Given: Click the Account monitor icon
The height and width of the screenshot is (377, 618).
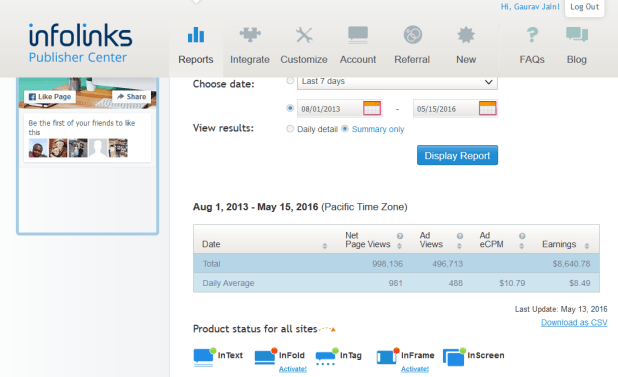Looking at the screenshot, I should (x=358, y=35).
